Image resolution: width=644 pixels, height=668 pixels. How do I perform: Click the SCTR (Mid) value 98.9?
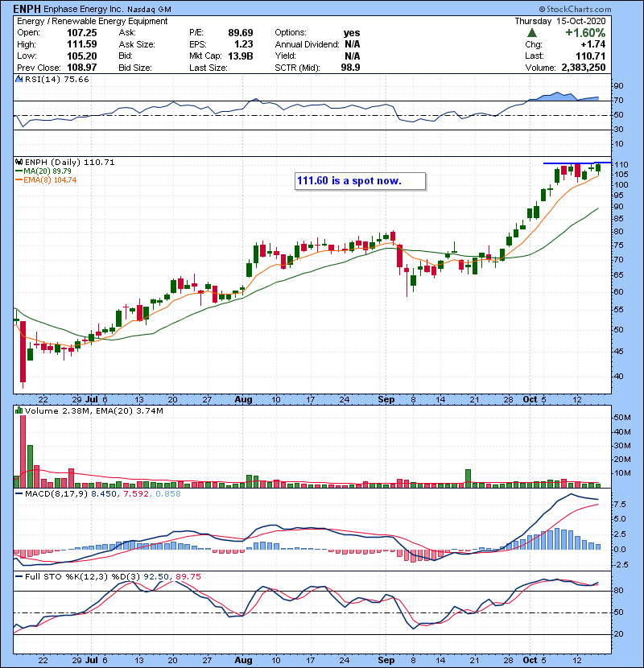350,68
